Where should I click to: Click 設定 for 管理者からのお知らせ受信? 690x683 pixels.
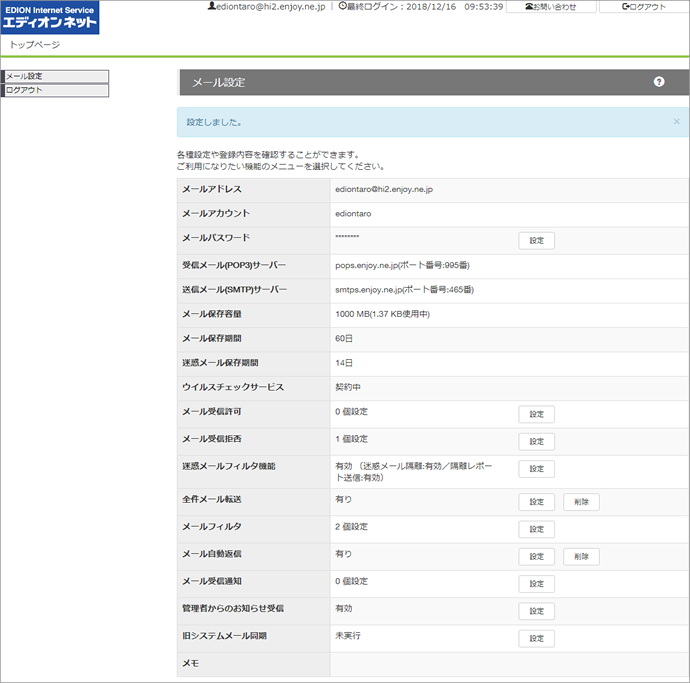click(536, 611)
